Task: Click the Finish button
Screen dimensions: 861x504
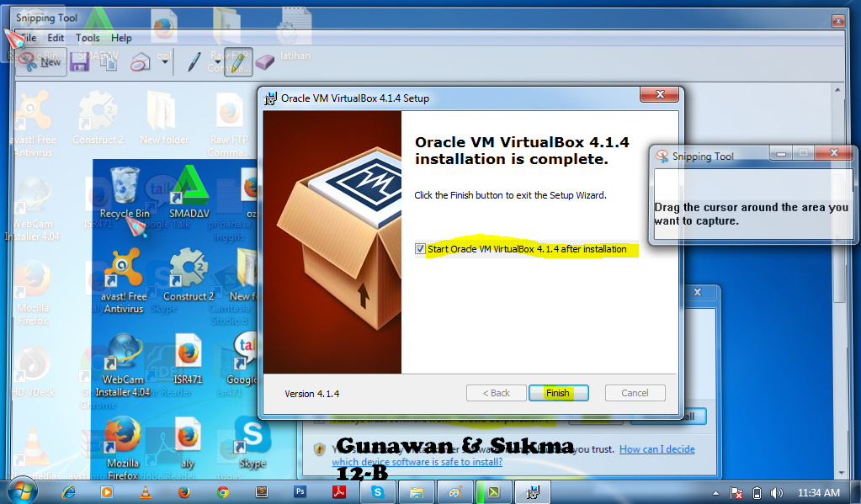Action: click(x=558, y=392)
